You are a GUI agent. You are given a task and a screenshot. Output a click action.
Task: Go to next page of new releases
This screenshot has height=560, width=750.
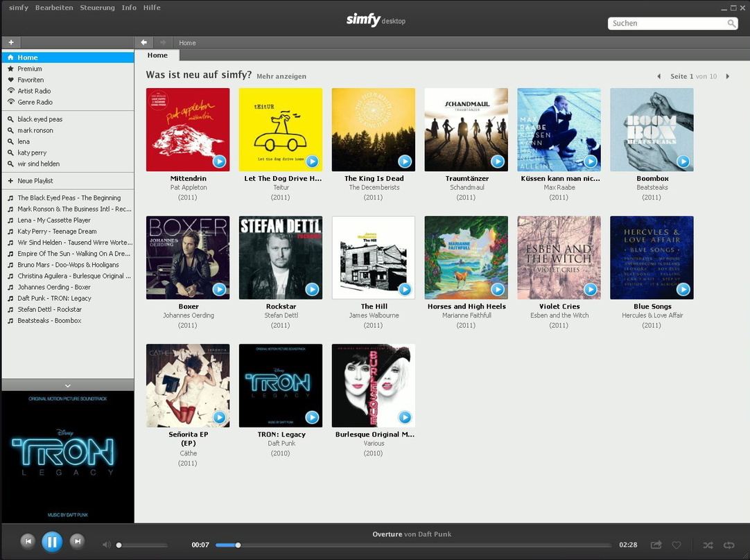tap(728, 76)
